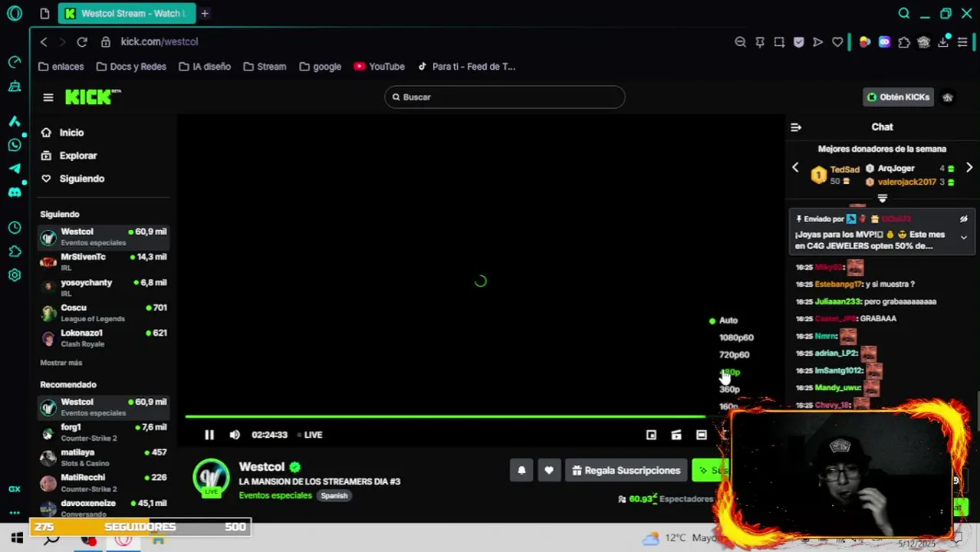Click the padlock site info icon
Screen dimensions: 980x552
point(106,42)
